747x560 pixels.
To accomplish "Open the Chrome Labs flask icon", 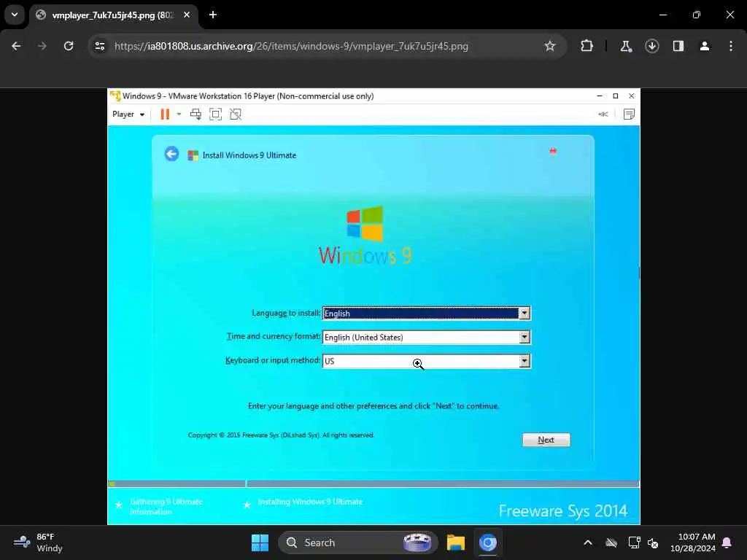I will (x=625, y=46).
